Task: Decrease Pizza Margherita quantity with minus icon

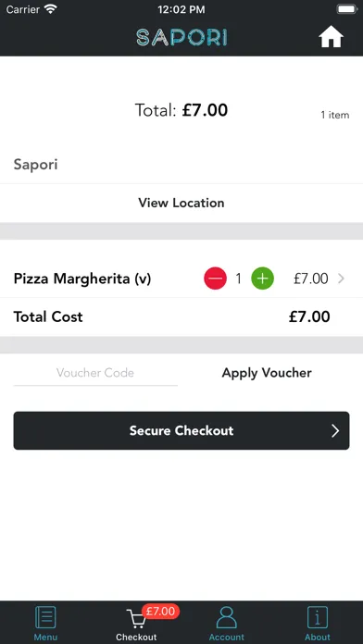Action: [x=215, y=279]
